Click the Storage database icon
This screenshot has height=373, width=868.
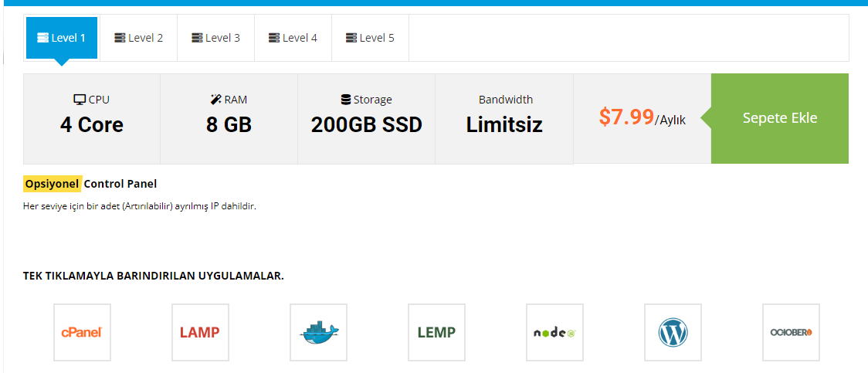click(346, 100)
